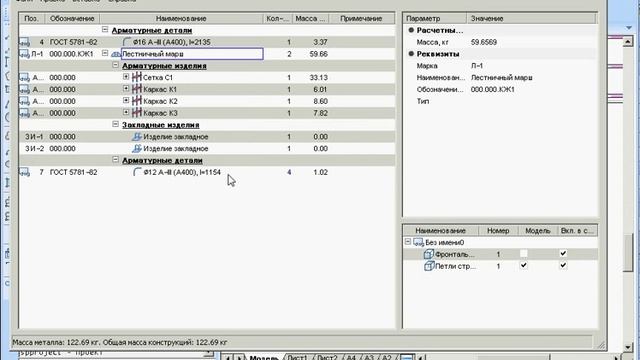The image size is (640, 360).
Task: Click the position icon in Каркас К1 row
Action: 24,89
